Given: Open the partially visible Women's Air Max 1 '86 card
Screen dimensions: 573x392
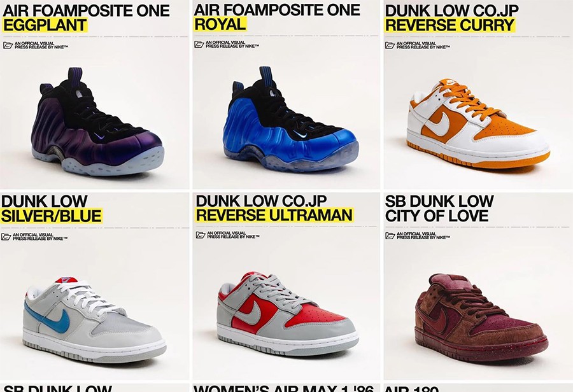Looking at the screenshot, I should (x=286, y=388).
